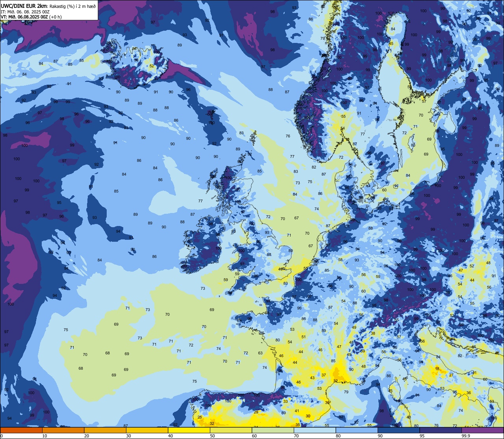Screen dimensions: 504x439
Task: Select the VT valid time line
Action: (31, 17)
